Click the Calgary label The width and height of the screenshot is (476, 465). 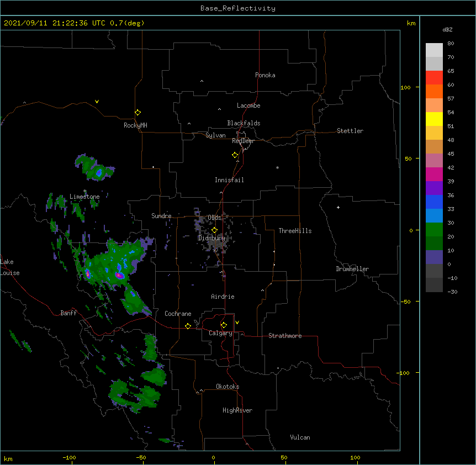click(220, 333)
